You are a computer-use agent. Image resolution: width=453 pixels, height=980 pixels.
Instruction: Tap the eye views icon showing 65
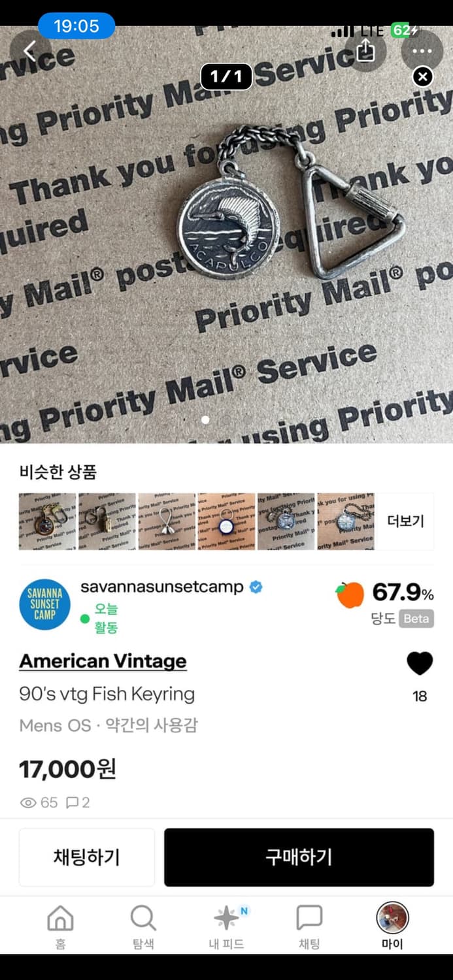pyautogui.click(x=28, y=802)
